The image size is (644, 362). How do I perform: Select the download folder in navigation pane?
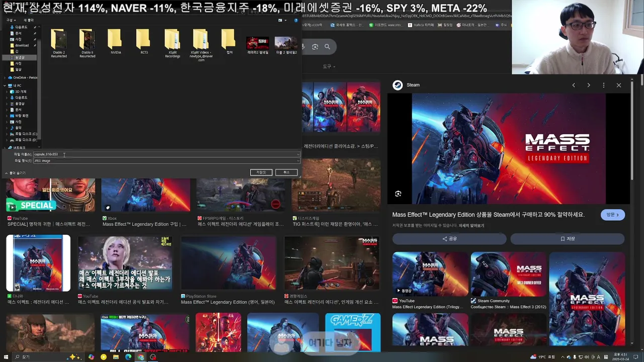[22, 45]
